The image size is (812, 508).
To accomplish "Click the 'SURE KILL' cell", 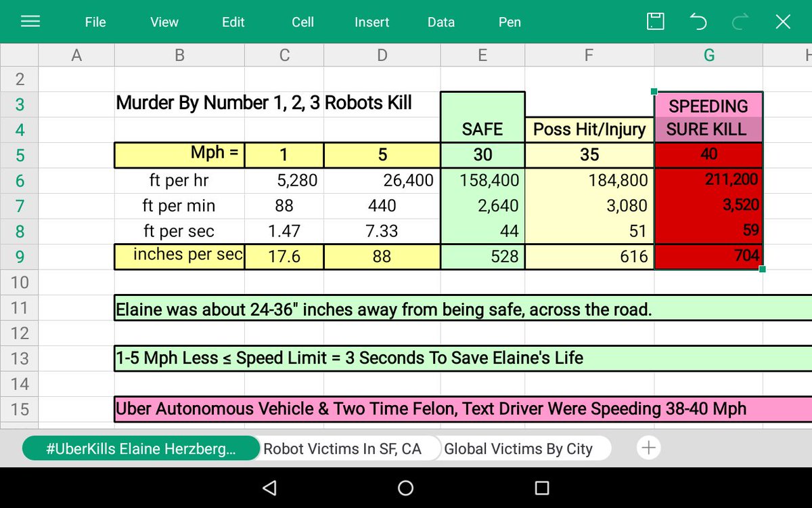I will [708, 129].
